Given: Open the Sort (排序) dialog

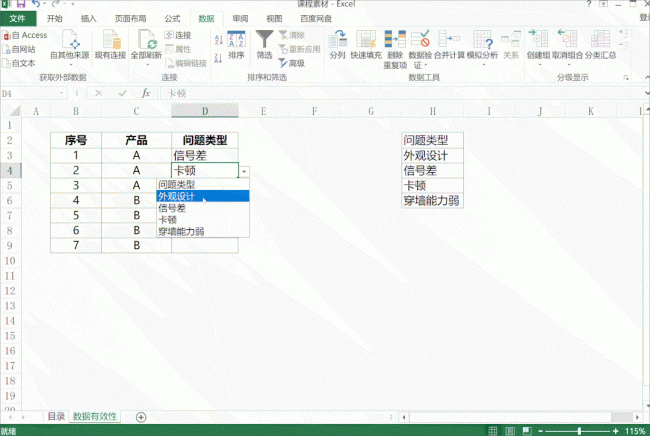Looking at the screenshot, I should (236, 45).
